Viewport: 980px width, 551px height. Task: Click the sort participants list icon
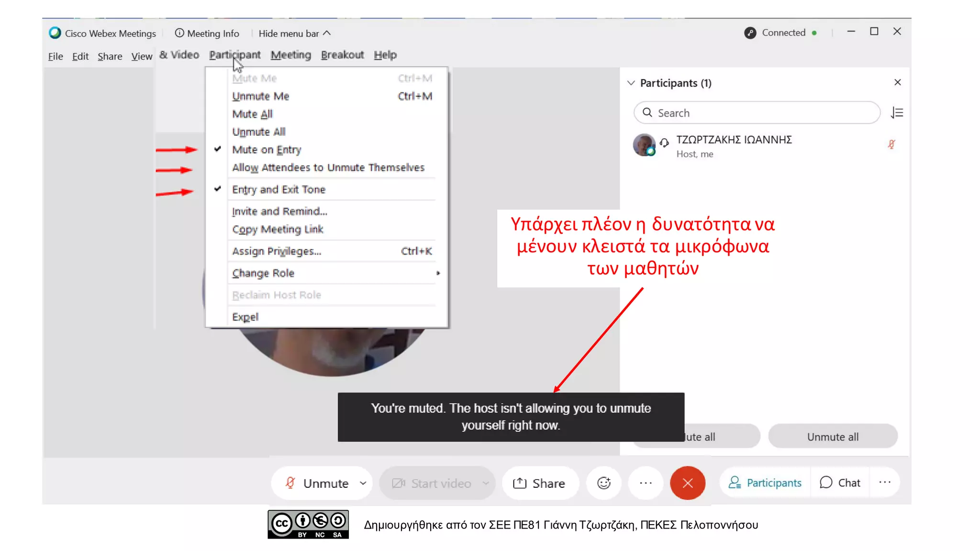tap(897, 113)
